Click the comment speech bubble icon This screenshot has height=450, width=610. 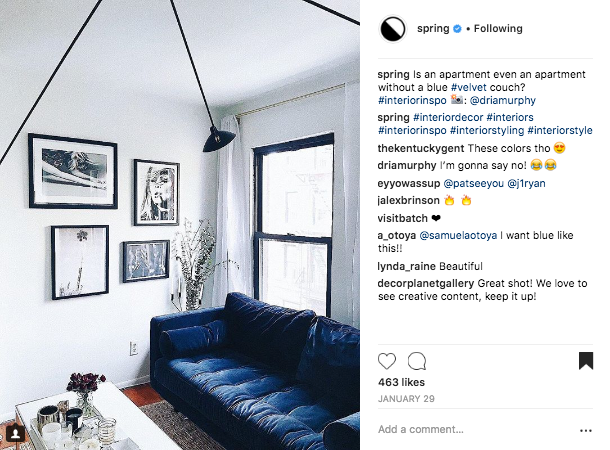point(417,361)
